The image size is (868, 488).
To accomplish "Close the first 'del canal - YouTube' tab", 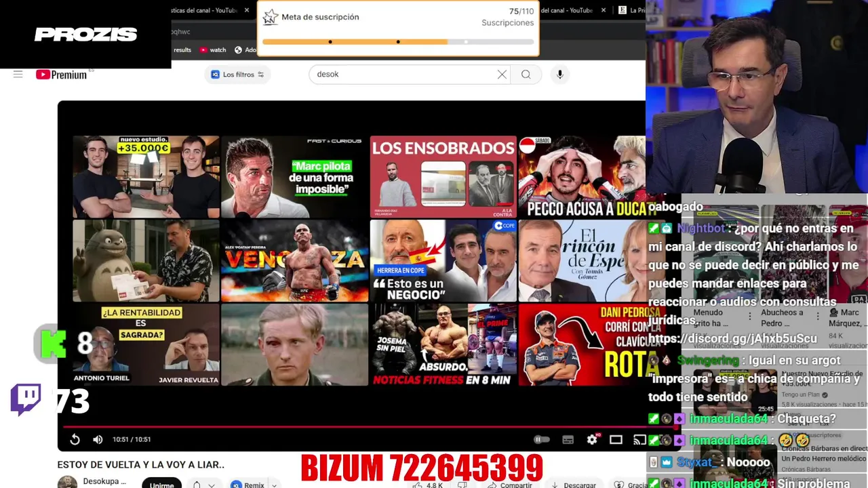I will (247, 10).
